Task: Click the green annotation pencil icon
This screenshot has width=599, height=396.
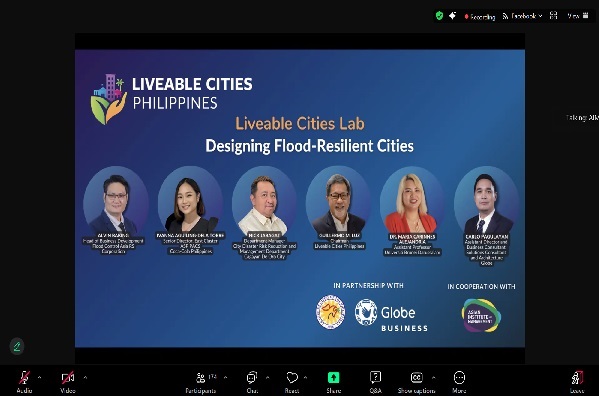Action: [x=17, y=346]
